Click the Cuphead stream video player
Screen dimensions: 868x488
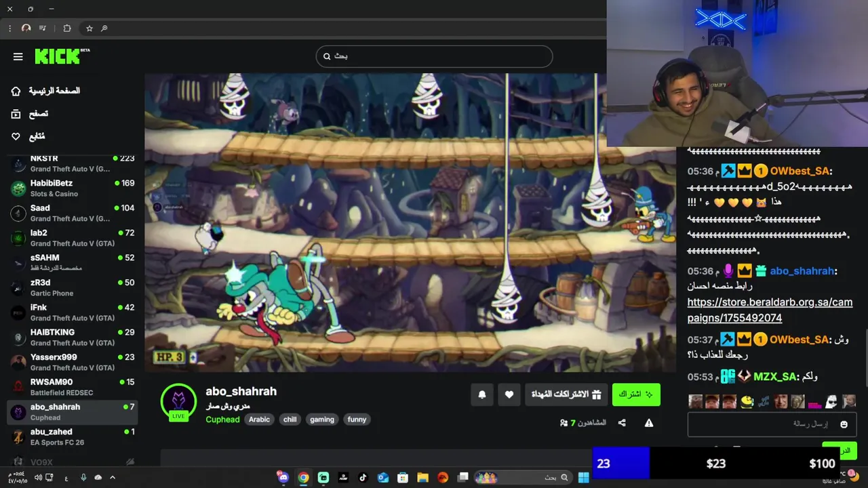pos(410,222)
